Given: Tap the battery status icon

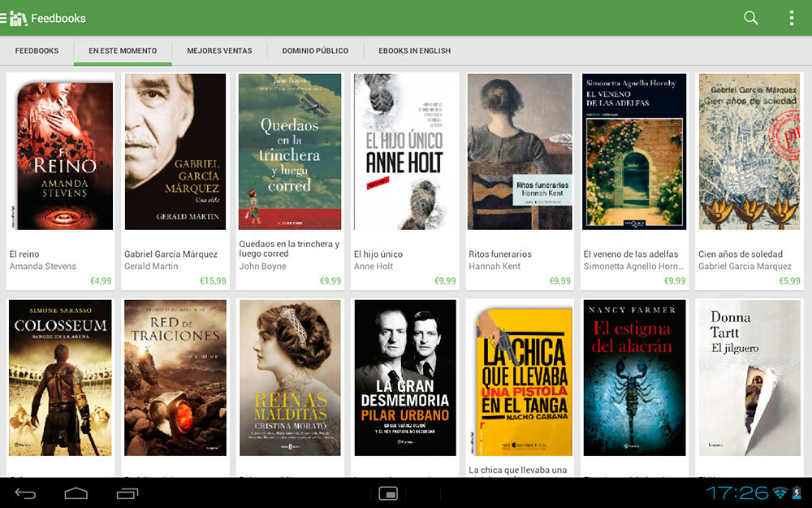Looking at the screenshot, I should click(x=797, y=493).
